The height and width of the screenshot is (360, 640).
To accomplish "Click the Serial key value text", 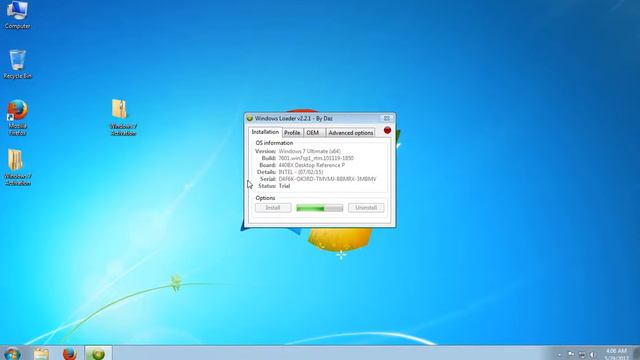I will pyautogui.click(x=327, y=179).
